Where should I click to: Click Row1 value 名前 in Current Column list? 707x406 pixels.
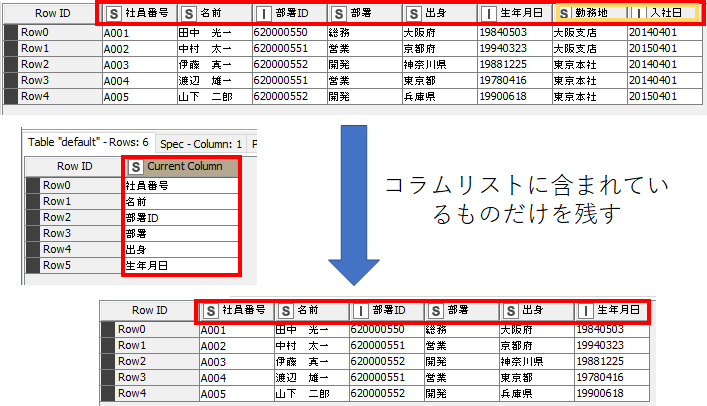(x=180, y=202)
